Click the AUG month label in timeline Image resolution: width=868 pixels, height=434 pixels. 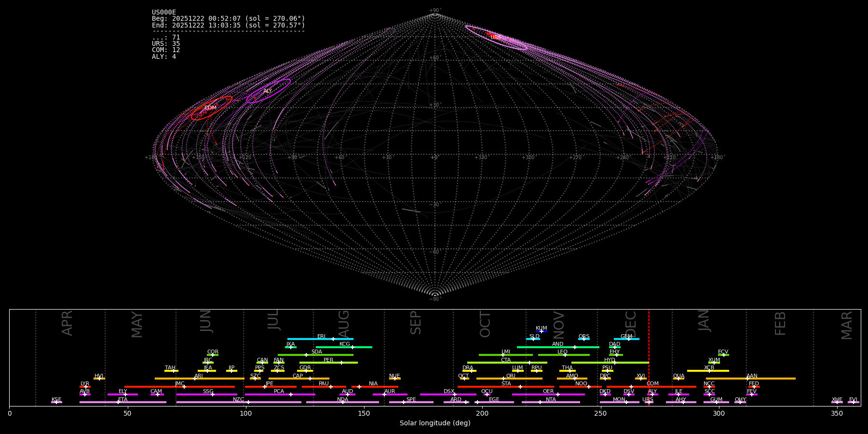344,324
